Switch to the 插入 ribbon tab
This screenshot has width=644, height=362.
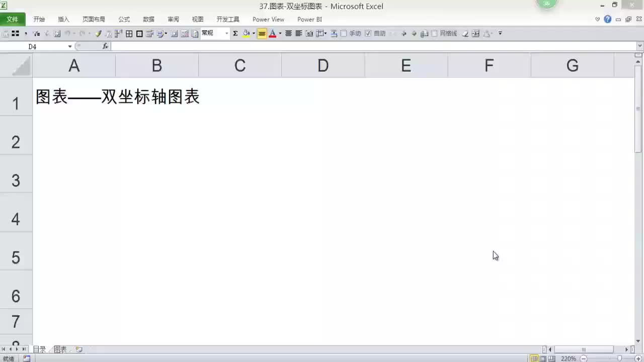pos(64,19)
